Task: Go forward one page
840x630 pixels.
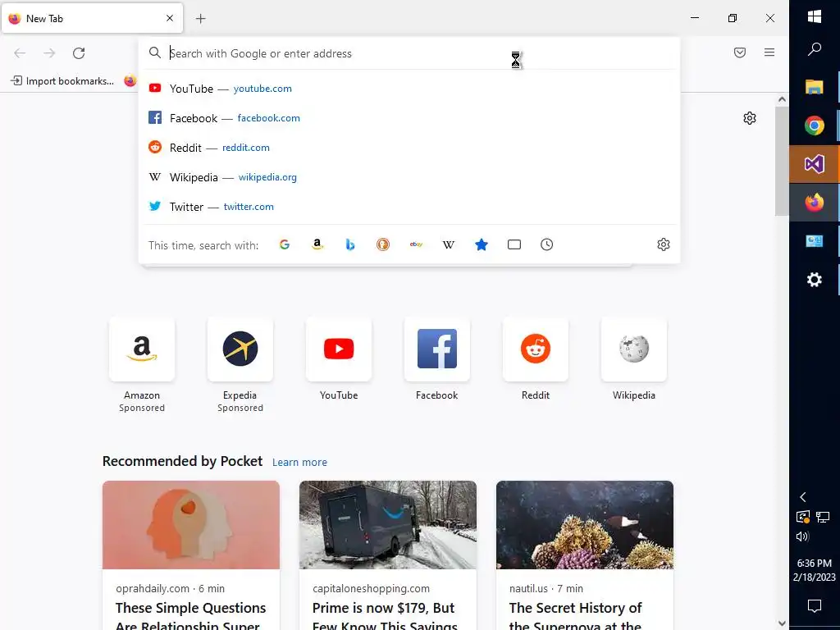Action: coord(49,53)
